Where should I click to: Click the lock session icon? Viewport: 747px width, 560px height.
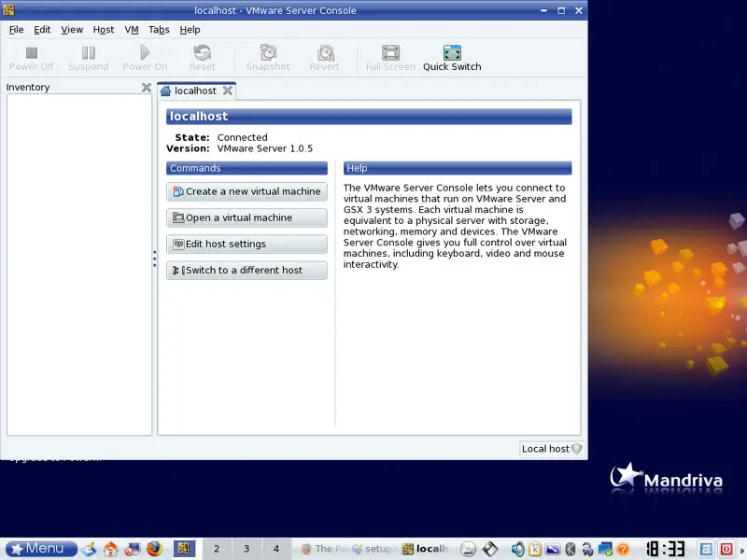tap(706, 549)
